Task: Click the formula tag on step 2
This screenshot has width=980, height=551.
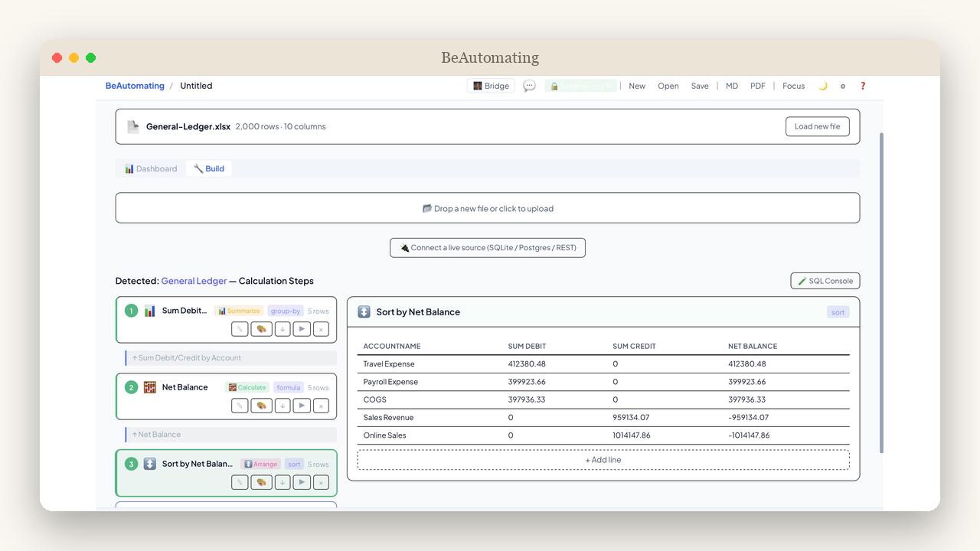Action: 289,387
